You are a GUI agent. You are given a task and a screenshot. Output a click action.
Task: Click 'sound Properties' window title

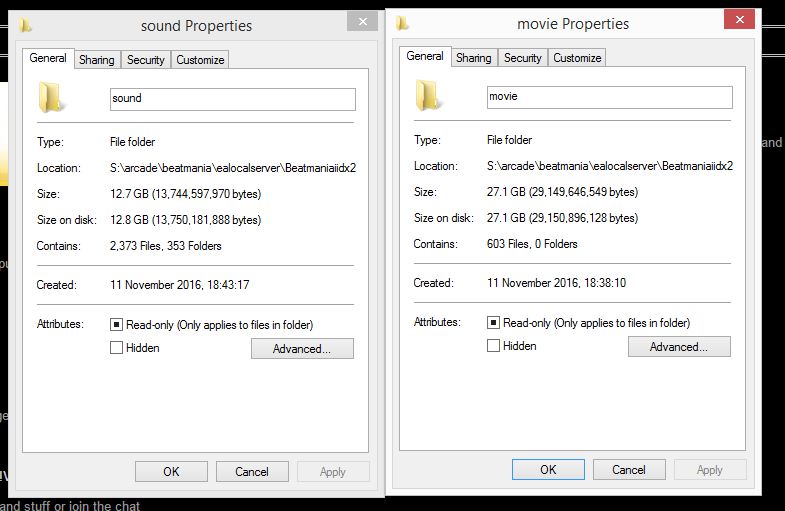[x=196, y=26]
